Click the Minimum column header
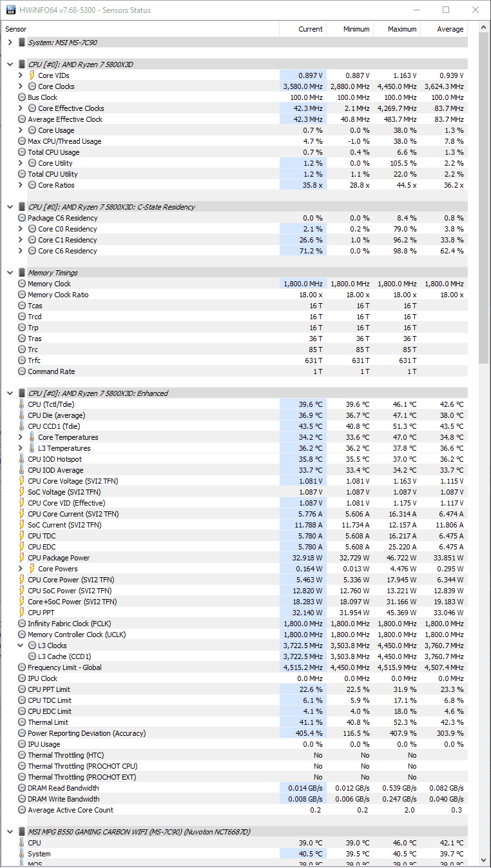This screenshot has width=491, height=868. tap(350, 29)
